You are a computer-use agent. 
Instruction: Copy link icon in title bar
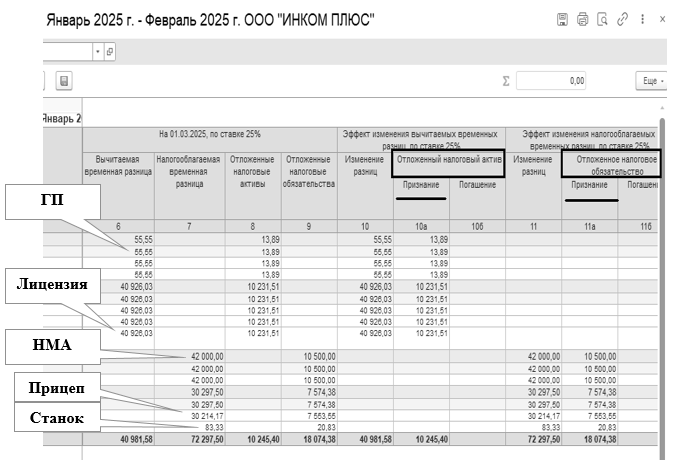coord(622,20)
